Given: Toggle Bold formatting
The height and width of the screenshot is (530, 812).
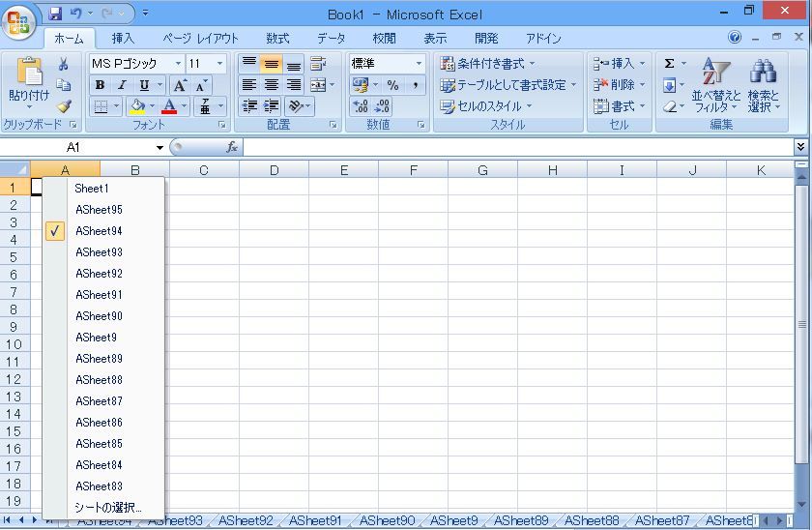Looking at the screenshot, I should click(100, 85).
